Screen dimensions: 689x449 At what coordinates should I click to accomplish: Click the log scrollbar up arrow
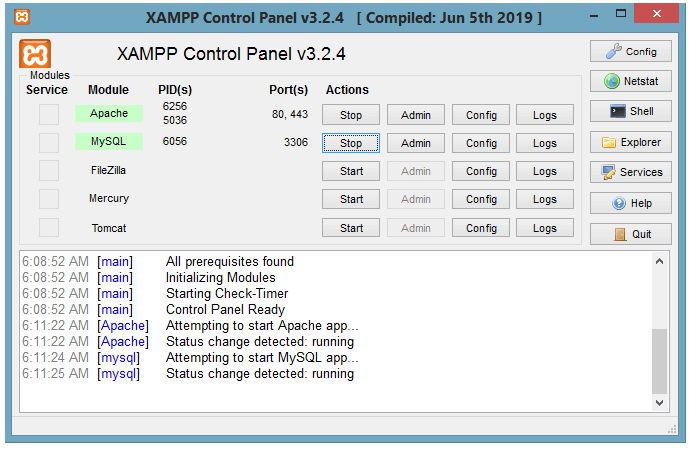tap(659, 261)
